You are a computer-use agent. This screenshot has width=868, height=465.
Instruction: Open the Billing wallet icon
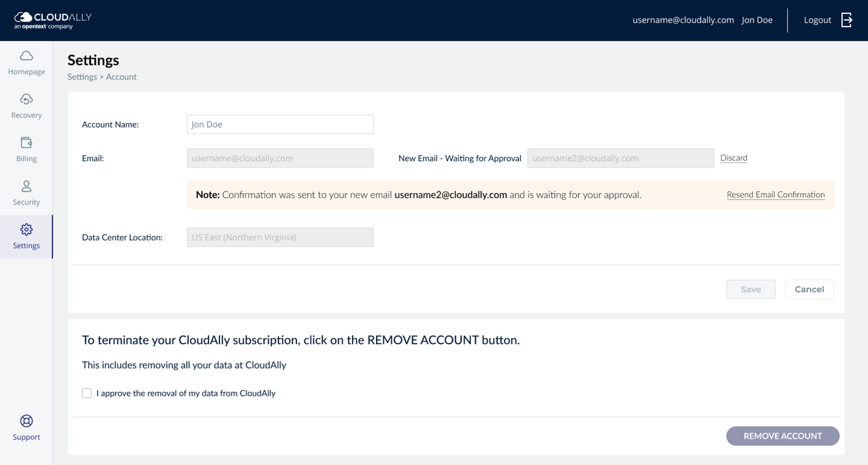coord(26,142)
